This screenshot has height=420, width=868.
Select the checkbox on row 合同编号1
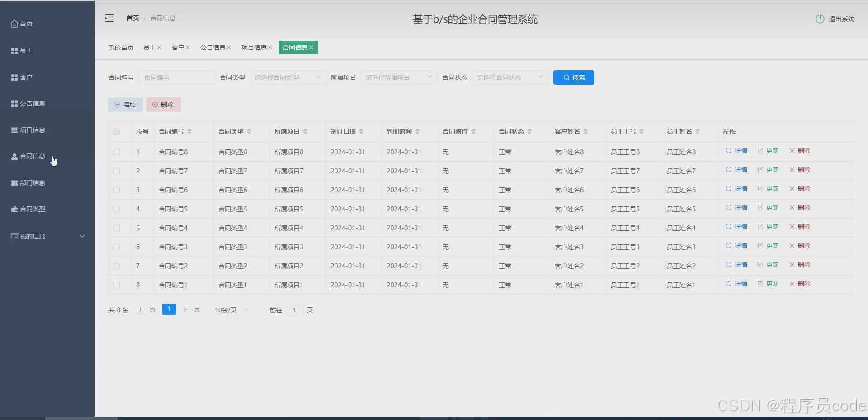point(117,285)
